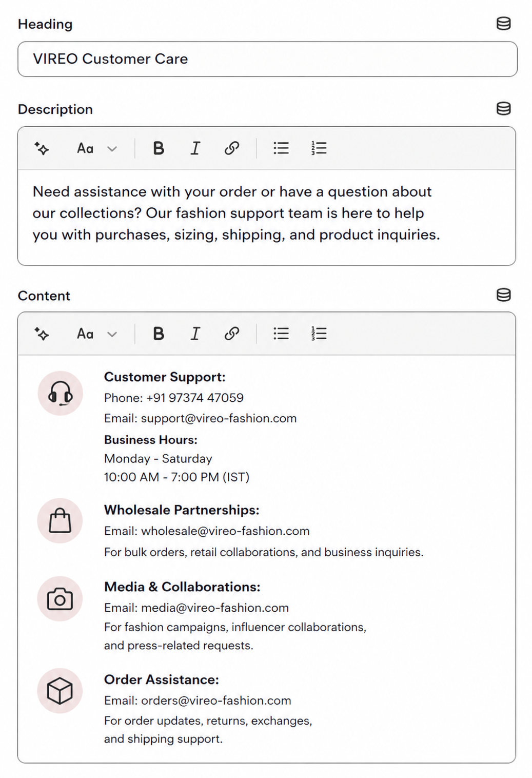The image size is (532, 778).
Task: Click the camera Media & Collaborations icon
Action: 60,599
